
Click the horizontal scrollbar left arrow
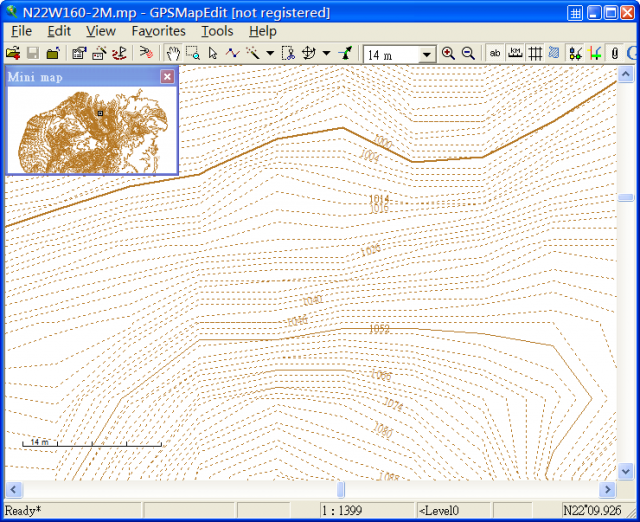pyautogui.click(x=13, y=489)
